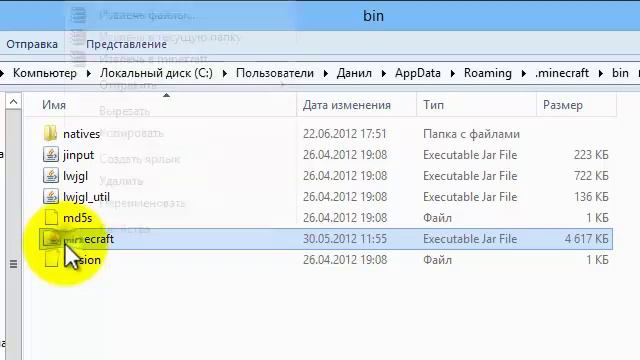This screenshot has height=360, width=640.
Task: Click Файл type in md5s row
Action: click(437, 218)
